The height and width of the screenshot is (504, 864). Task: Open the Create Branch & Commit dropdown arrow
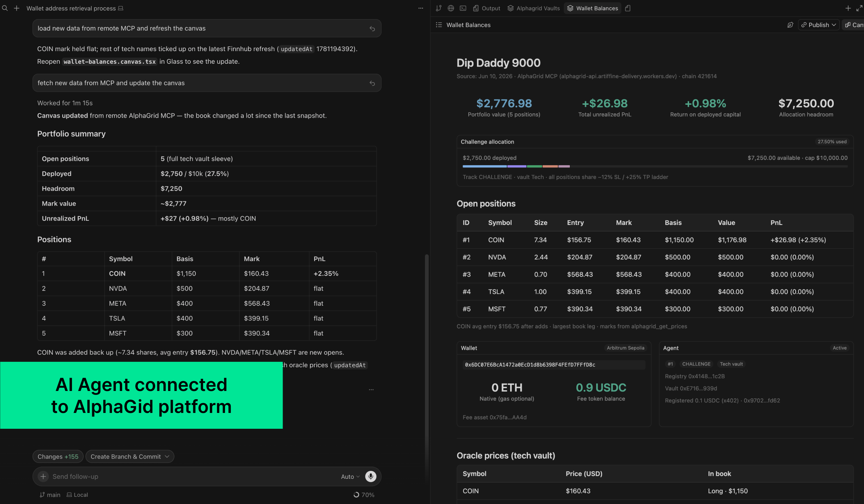(x=167, y=456)
